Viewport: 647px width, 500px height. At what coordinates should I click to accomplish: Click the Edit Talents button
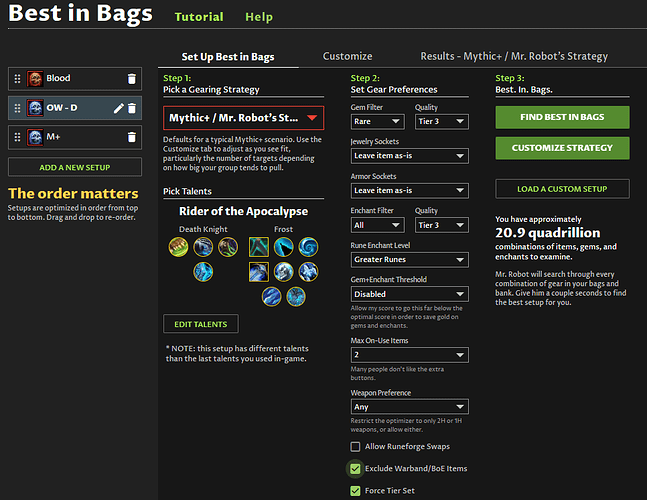tap(201, 324)
